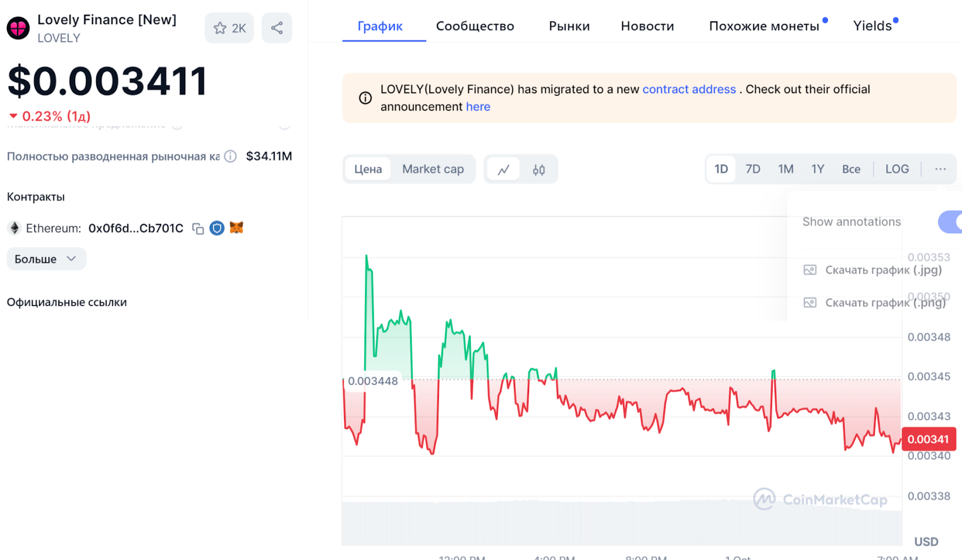Click the blue shield security icon
This screenshot has width=962, height=560.
point(217,228)
